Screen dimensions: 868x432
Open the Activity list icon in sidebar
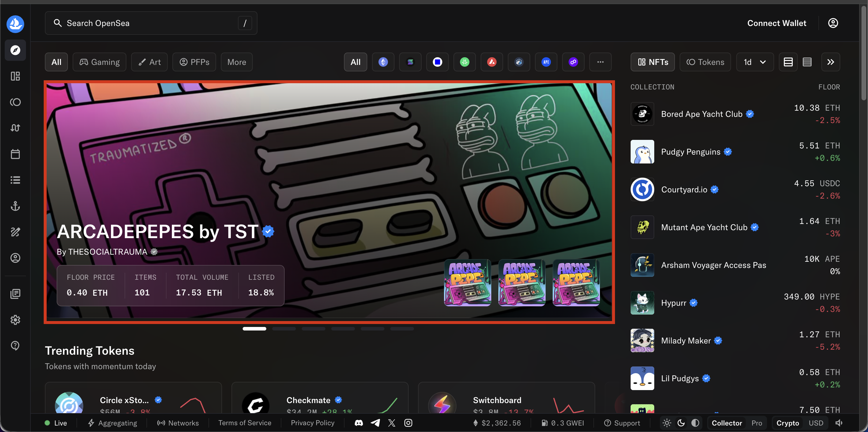(15, 180)
